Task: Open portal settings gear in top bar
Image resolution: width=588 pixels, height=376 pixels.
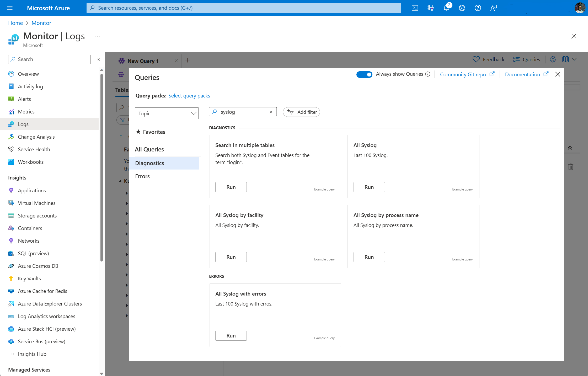Action: point(462,8)
